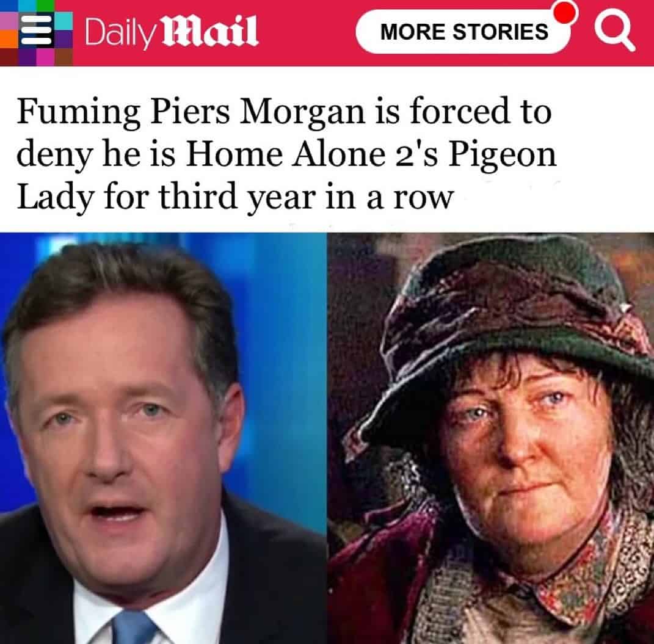
Task: Click the magnifying glass search icon
Action: [x=614, y=31]
